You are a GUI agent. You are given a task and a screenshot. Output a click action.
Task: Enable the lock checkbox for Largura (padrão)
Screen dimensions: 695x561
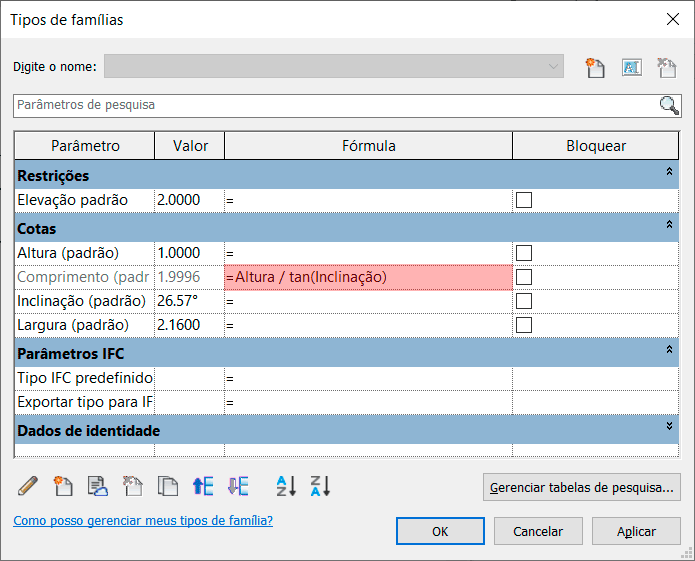[524, 325]
